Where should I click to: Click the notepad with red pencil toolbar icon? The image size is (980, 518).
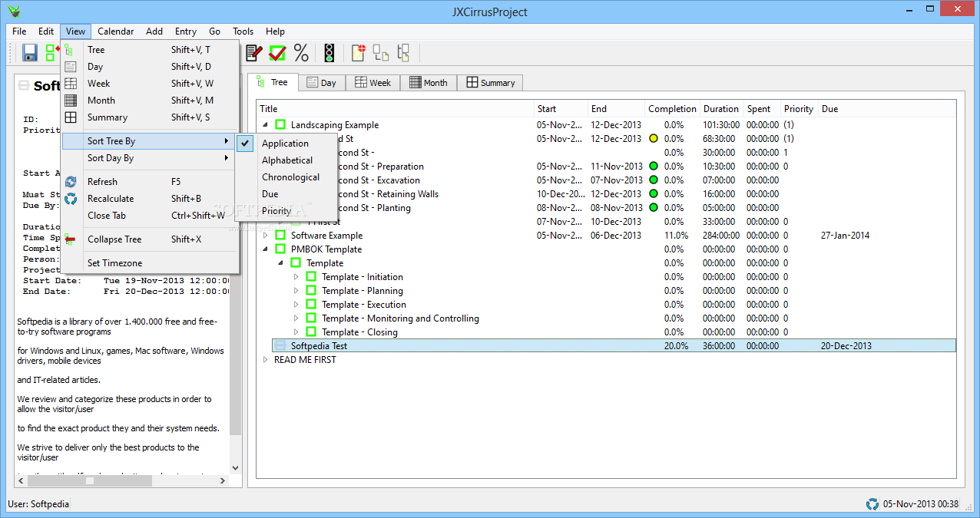coord(254,52)
